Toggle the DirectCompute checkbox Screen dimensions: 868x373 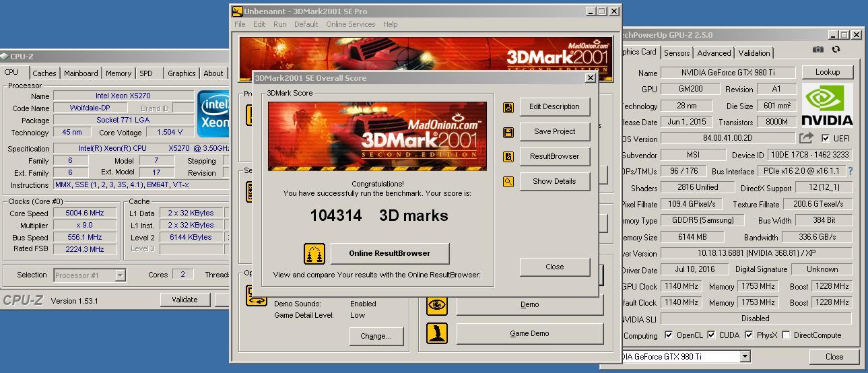pyautogui.click(x=786, y=335)
